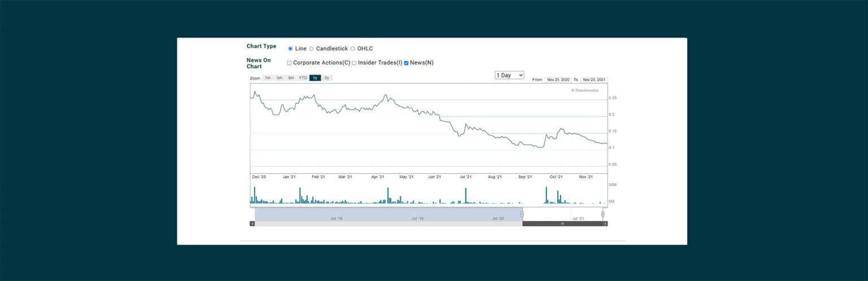Open the 1 Day interval dropdown

pos(509,75)
